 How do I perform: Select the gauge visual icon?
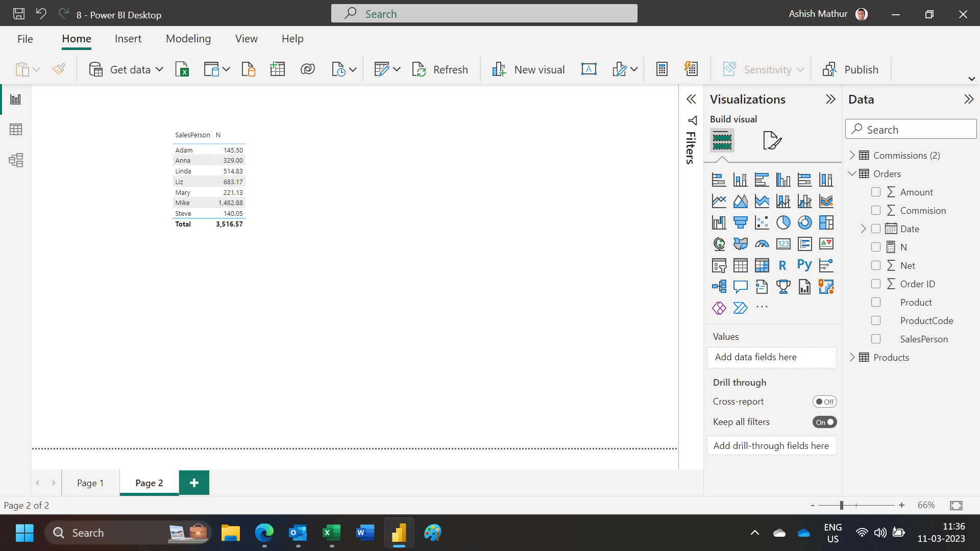click(762, 244)
